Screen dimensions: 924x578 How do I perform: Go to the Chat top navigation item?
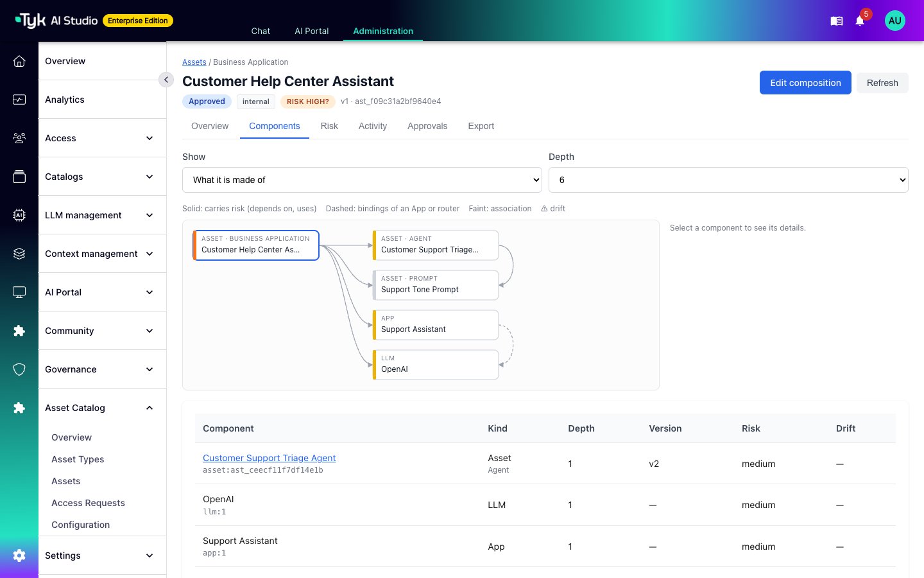[x=261, y=31]
